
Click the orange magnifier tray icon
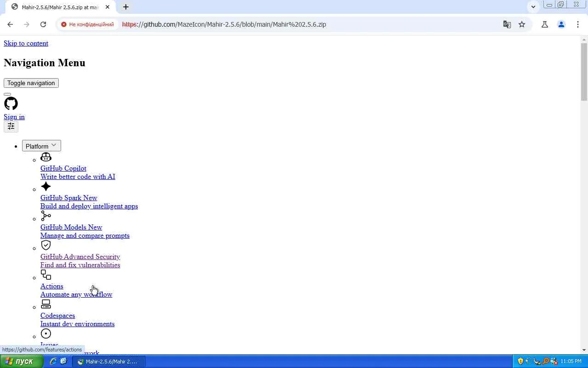tap(546, 362)
